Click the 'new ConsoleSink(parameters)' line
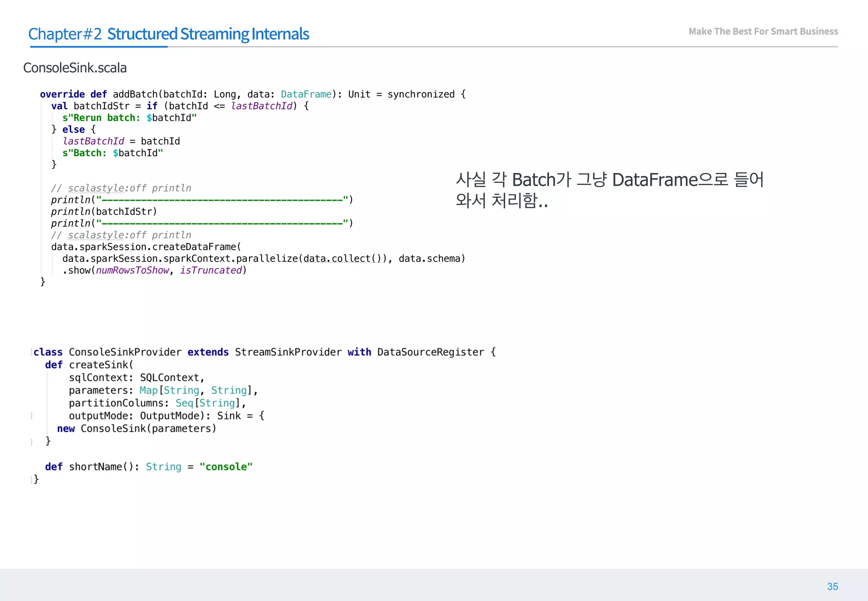868x601 pixels. coord(137,428)
